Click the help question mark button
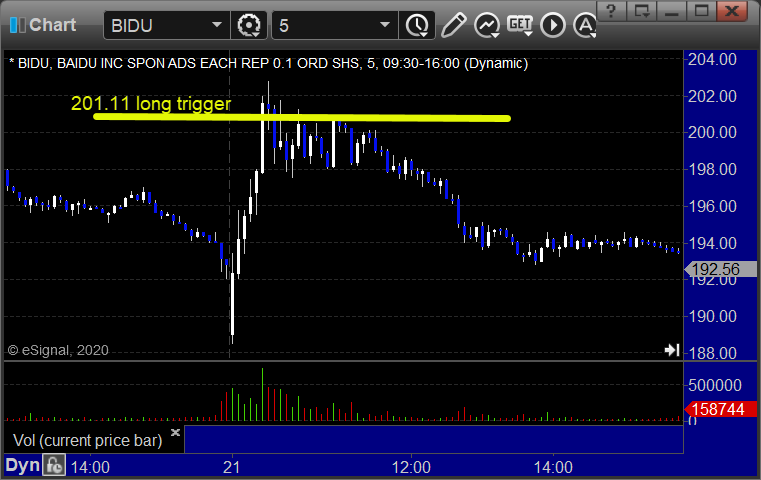This screenshot has height=480, width=761. [x=611, y=10]
